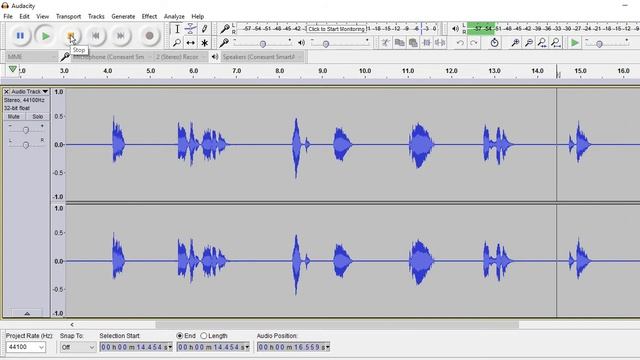This screenshot has width=640, height=360.
Task: Open the Help menu
Action: 198,16
